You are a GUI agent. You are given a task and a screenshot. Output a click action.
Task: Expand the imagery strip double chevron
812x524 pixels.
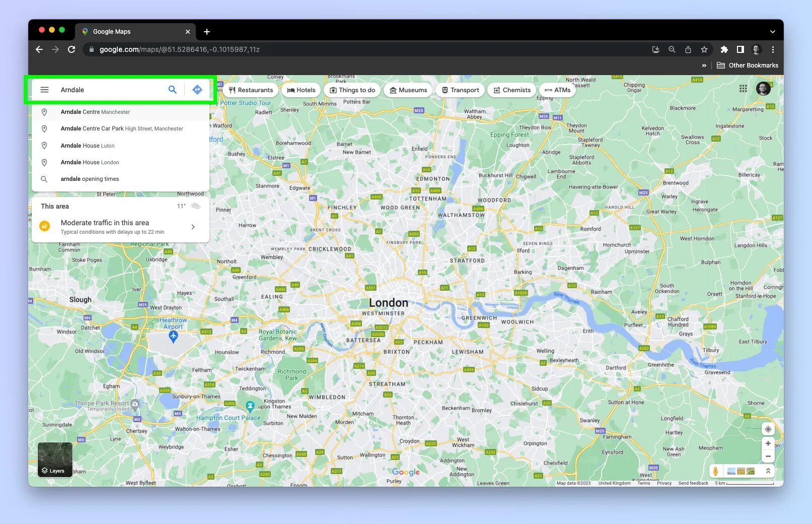tap(768, 471)
